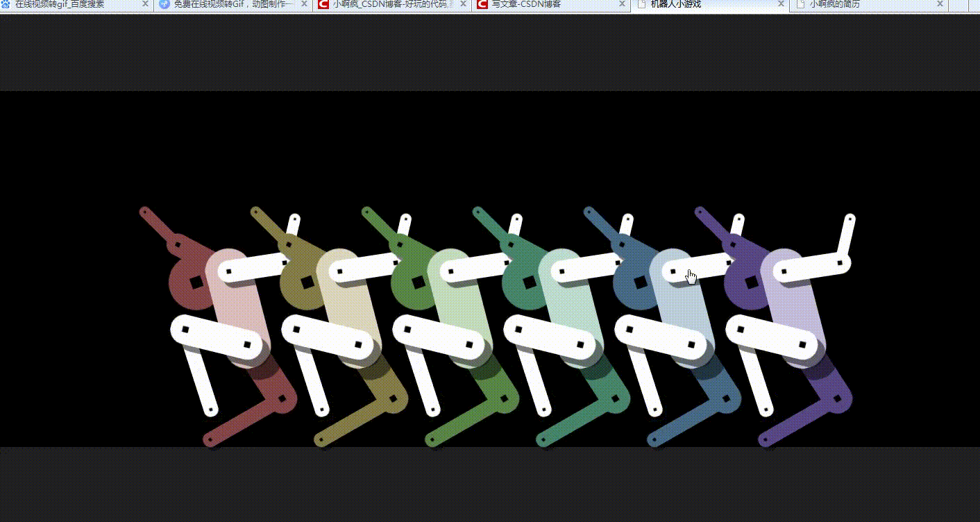
Task: Open the 小啊疯_CSDN博客 tab
Action: click(391, 4)
